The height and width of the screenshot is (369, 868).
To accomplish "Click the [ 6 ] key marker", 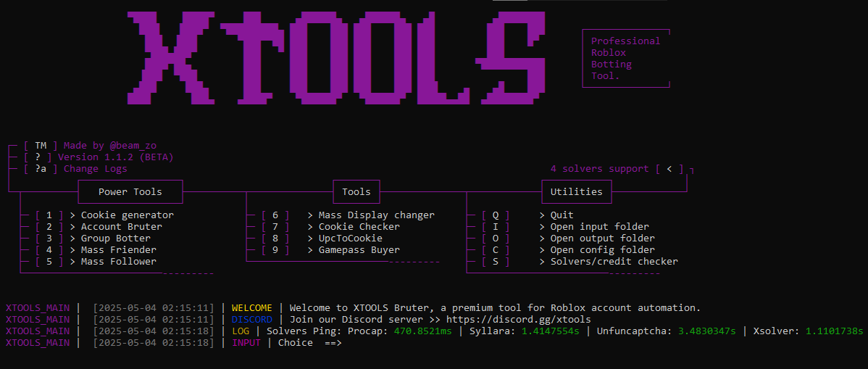I will [275, 215].
